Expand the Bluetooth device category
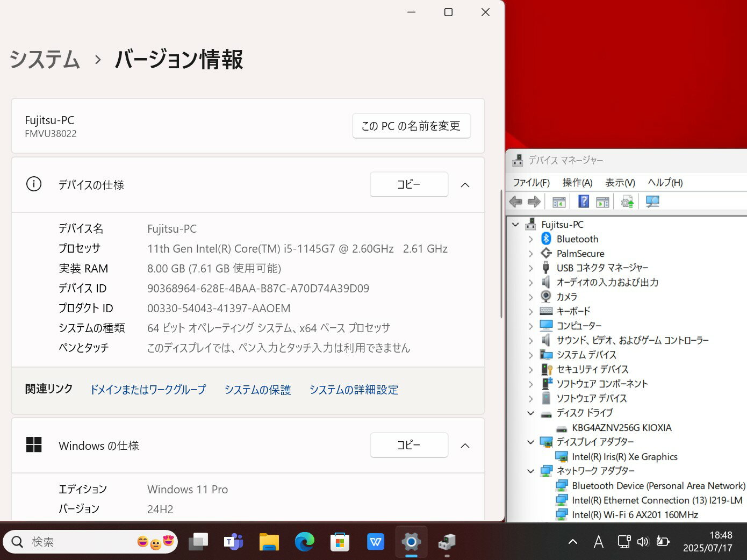The image size is (747, 560). pyautogui.click(x=531, y=239)
